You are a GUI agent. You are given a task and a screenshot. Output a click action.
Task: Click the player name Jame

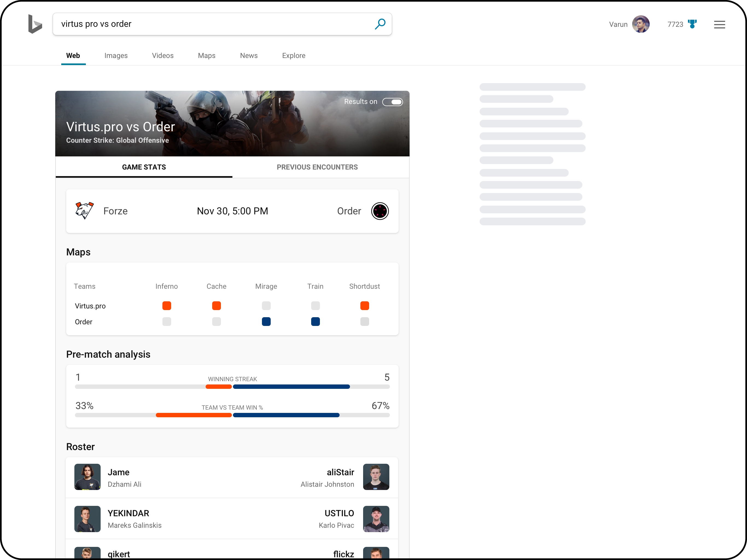[x=119, y=472]
